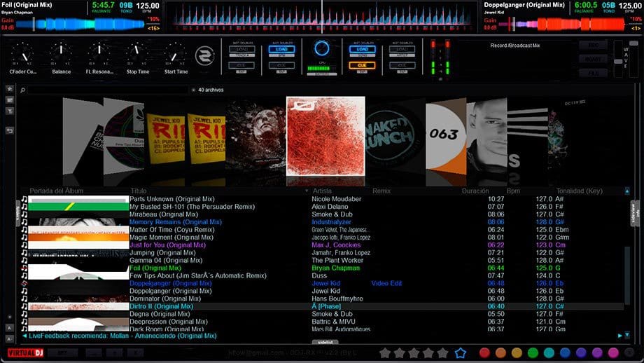Open the left deck <16> loop length selector
The image size is (644, 363).
(153, 28)
